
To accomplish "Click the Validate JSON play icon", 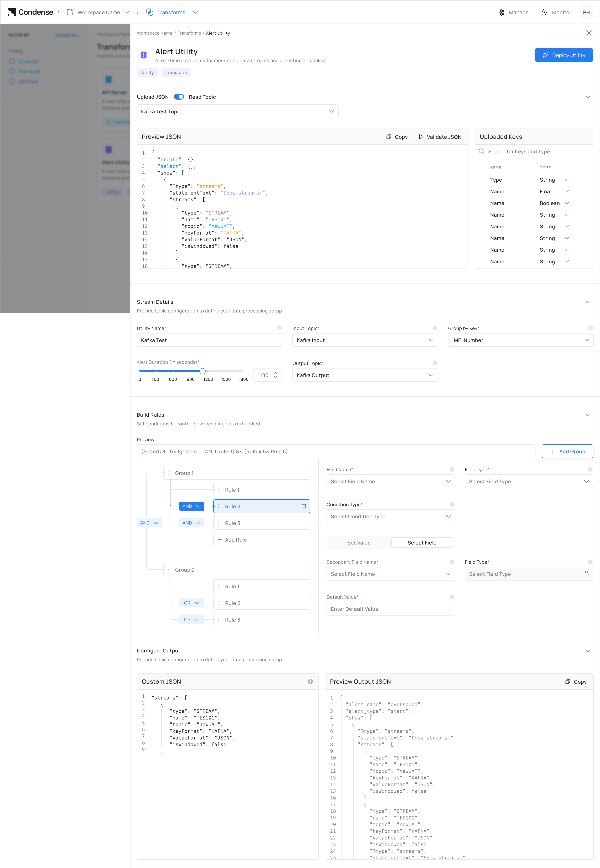I will click(421, 137).
